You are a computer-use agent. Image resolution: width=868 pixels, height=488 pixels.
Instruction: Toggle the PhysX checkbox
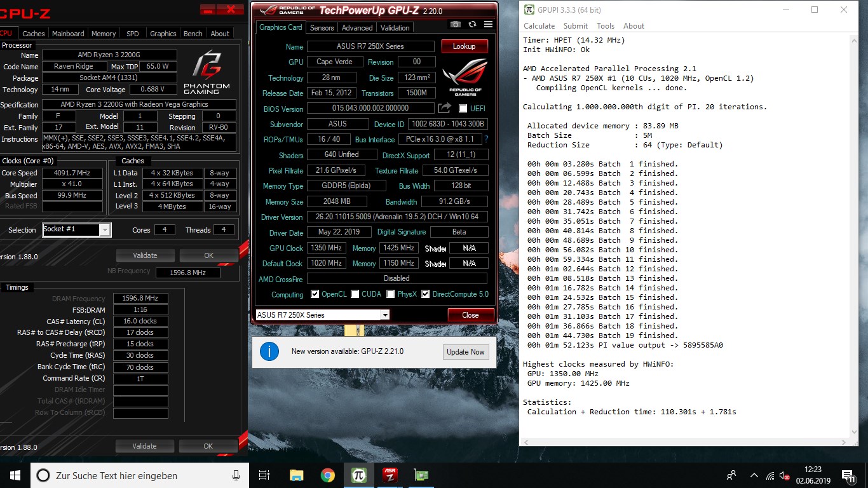(391, 294)
